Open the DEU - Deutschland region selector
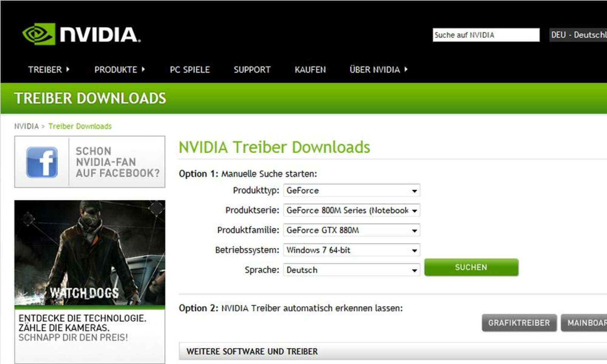Screen dimensions: 607x364 578,35
